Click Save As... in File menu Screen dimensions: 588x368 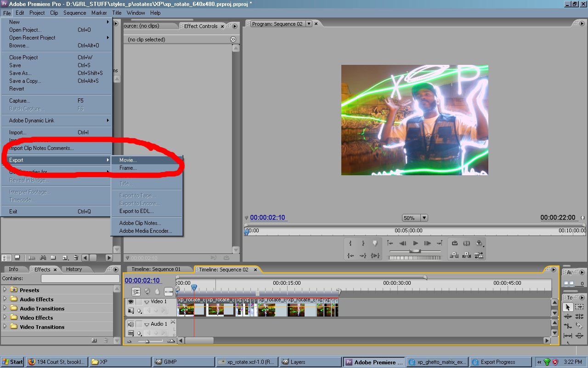(56, 73)
